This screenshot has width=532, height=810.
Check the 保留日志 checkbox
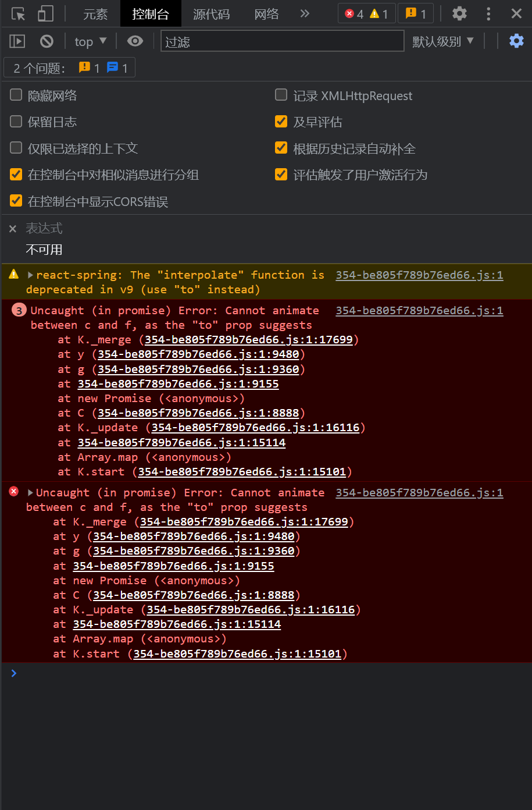click(x=16, y=121)
